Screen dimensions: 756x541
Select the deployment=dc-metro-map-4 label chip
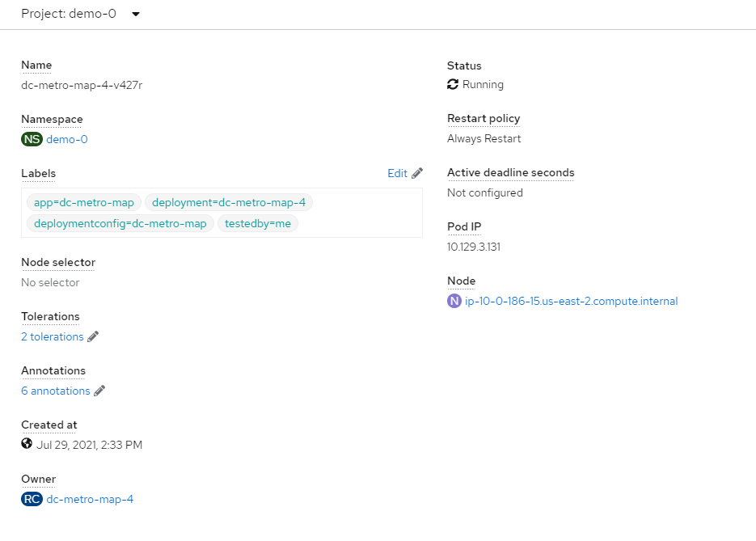[x=229, y=202]
